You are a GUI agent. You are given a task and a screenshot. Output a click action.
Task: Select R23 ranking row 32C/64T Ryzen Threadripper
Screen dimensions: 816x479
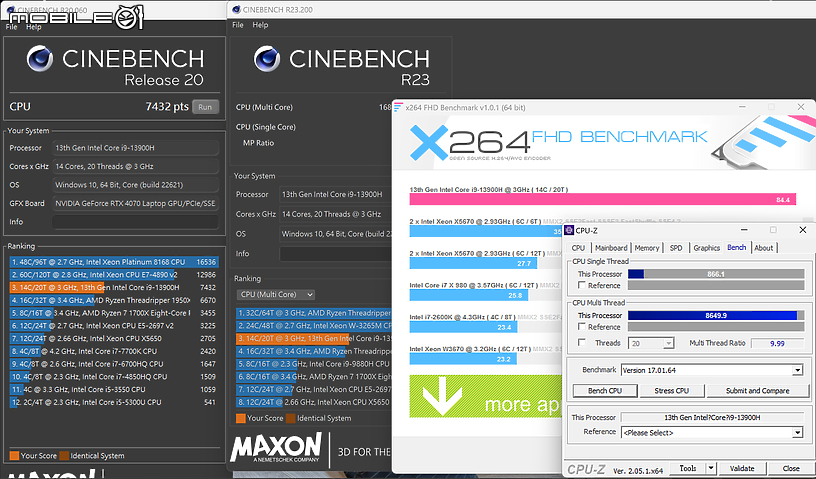click(x=314, y=313)
